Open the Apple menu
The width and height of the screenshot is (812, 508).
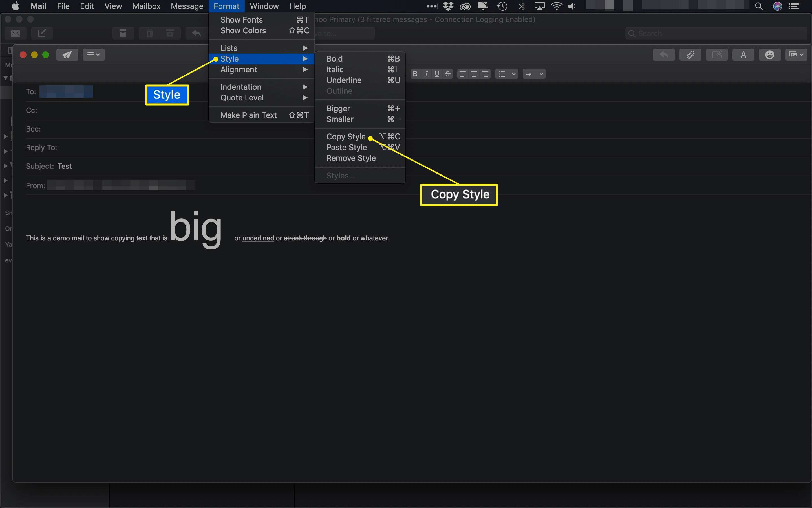pyautogui.click(x=16, y=6)
